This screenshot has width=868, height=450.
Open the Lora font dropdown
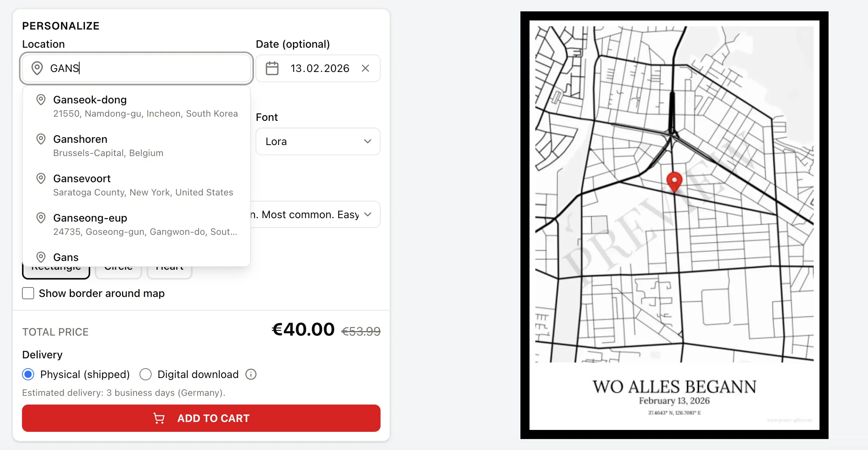point(318,141)
